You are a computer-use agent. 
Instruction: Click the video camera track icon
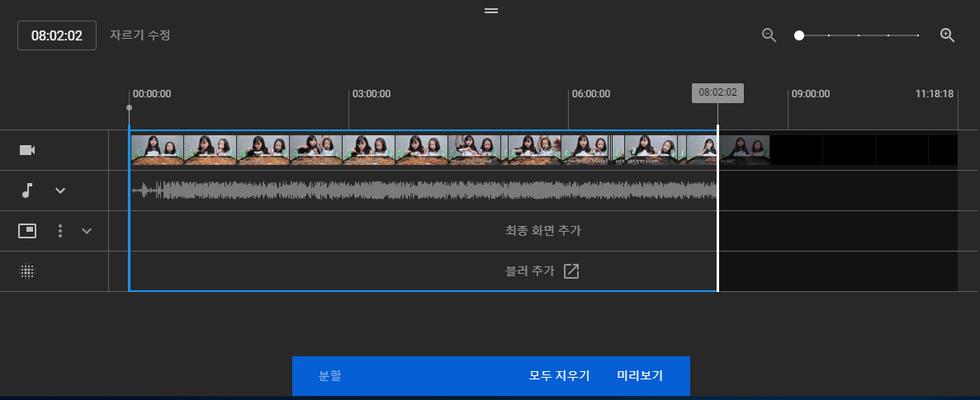click(26, 150)
